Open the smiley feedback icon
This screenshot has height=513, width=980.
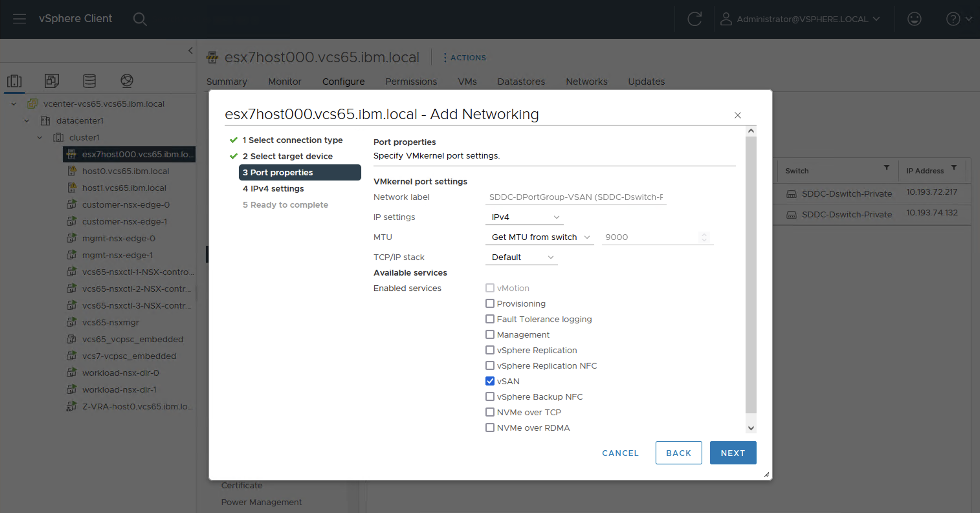click(x=914, y=19)
